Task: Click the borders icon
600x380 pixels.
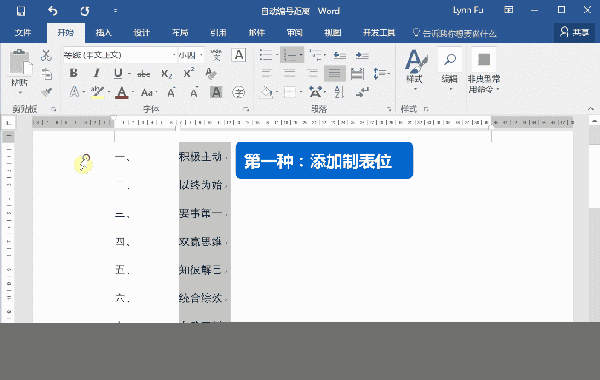Action: pos(290,92)
